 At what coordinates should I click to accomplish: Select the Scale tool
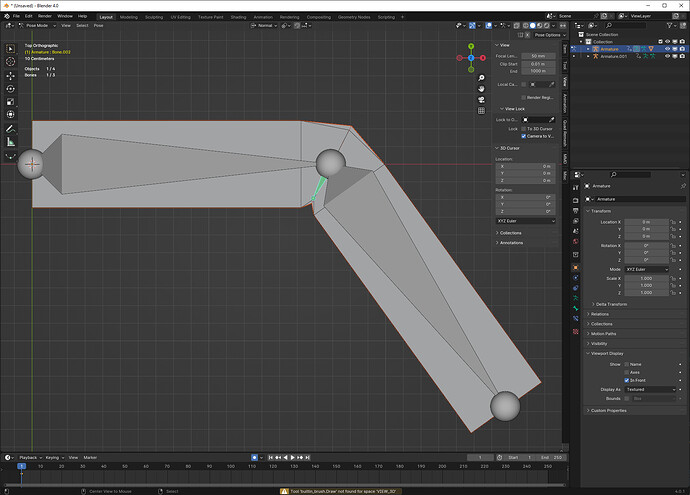pos(11,102)
